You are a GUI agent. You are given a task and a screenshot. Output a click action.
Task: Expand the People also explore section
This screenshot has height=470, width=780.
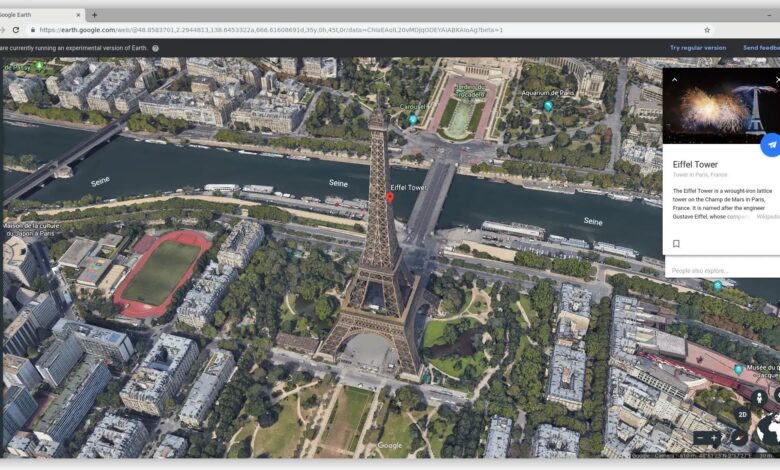699,271
